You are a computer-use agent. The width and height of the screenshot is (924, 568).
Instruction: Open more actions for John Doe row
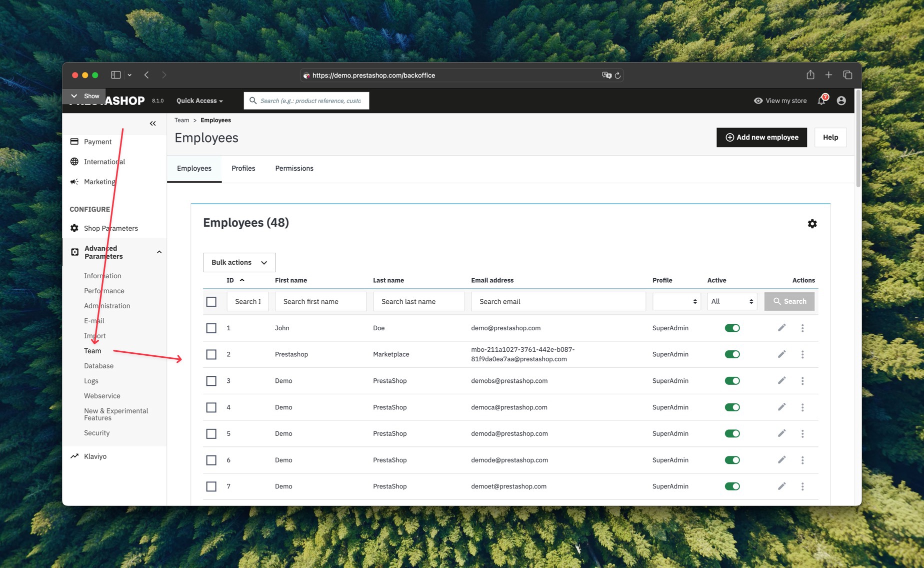point(802,328)
